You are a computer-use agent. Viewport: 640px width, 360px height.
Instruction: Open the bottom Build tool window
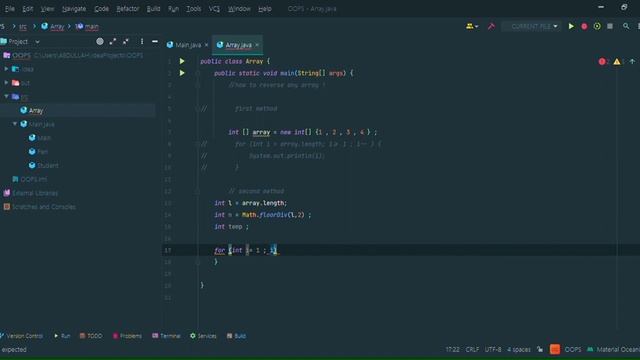pos(236,336)
